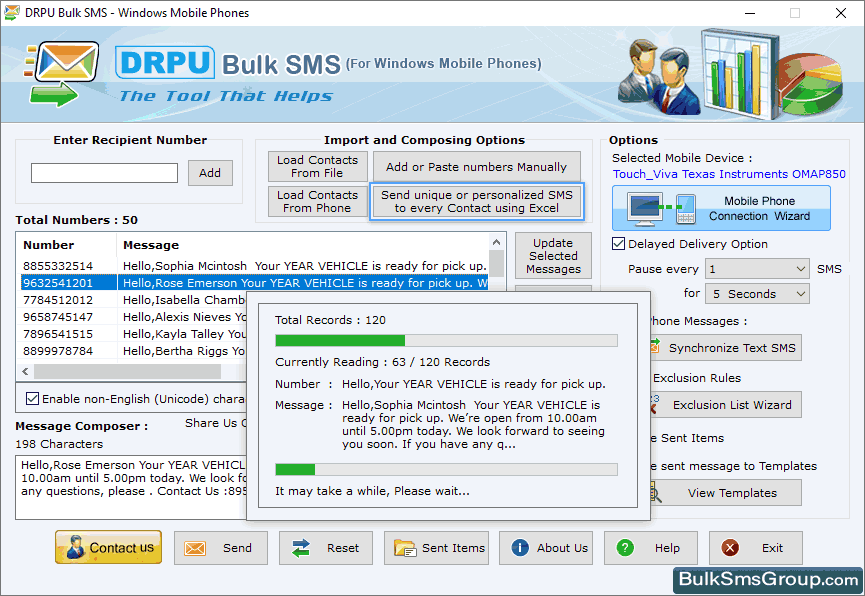Click the computer-phone connection wizard icon
The image size is (865, 596).
[662, 209]
